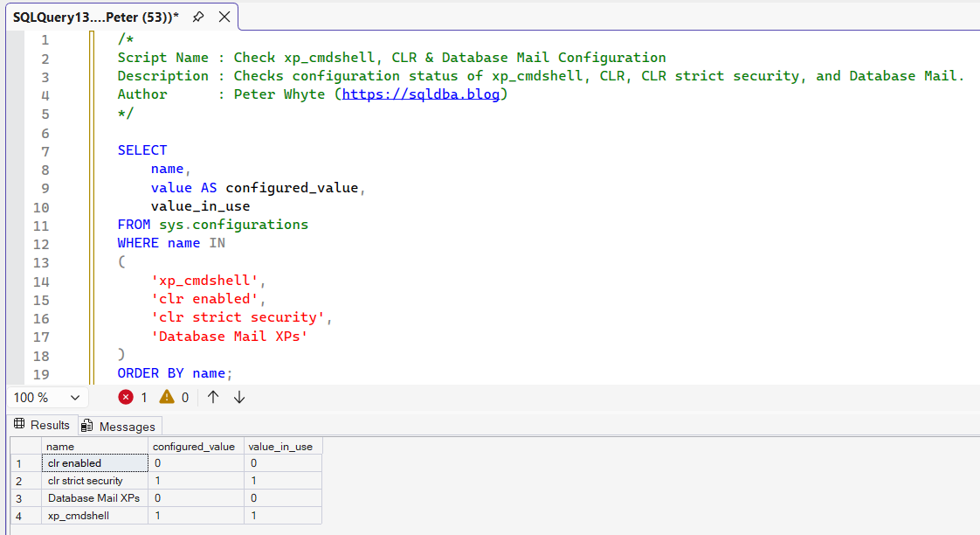The height and width of the screenshot is (535, 980).
Task: Jump to previous issue with up arrow
Action: (213, 397)
